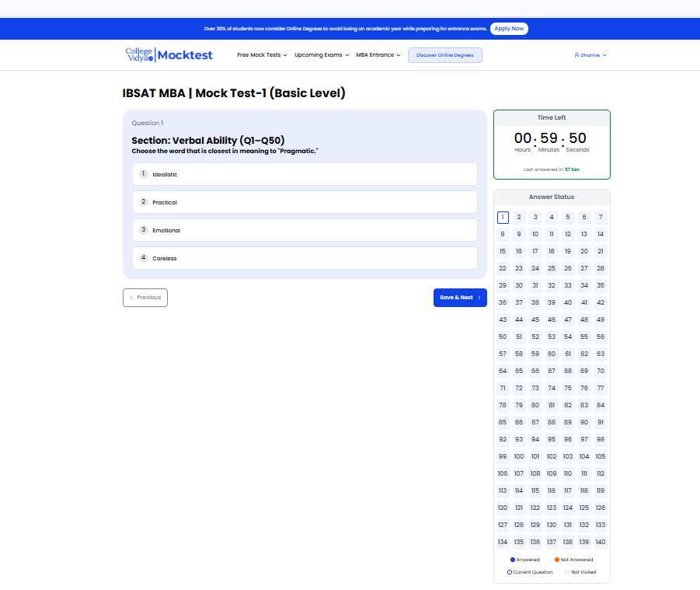The height and width of the screenshot is (590, 700).
Task: Click the Not Answered orange legend dot
Action: [557, 560]
